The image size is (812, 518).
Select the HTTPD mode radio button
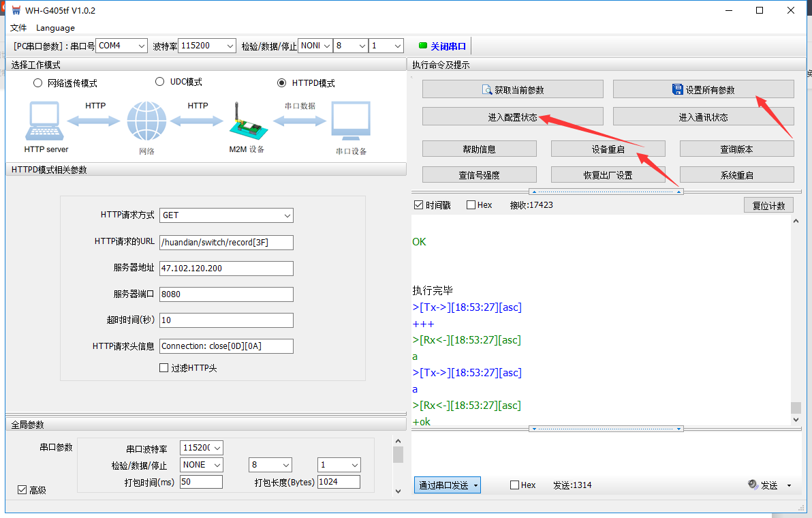[x=282, y=83]
